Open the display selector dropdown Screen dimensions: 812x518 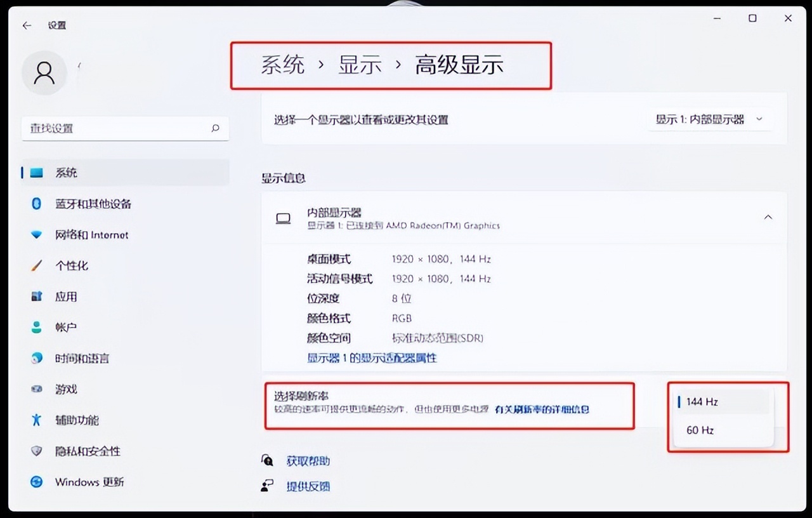tap(709, 119)
